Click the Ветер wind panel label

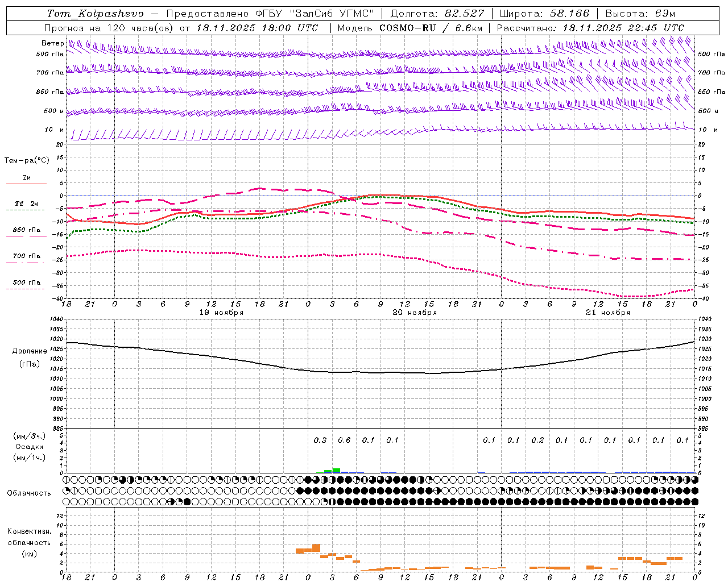(52, 43)
